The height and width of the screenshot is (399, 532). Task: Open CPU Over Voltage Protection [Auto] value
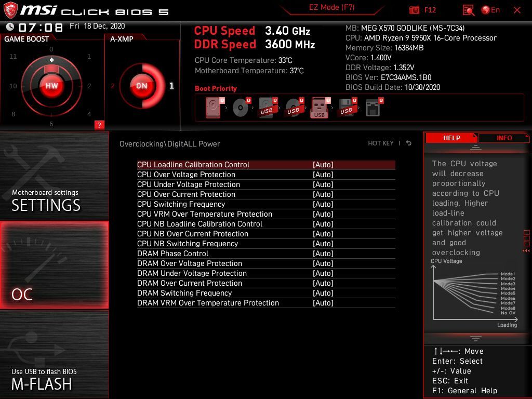[x=323, y=175]
